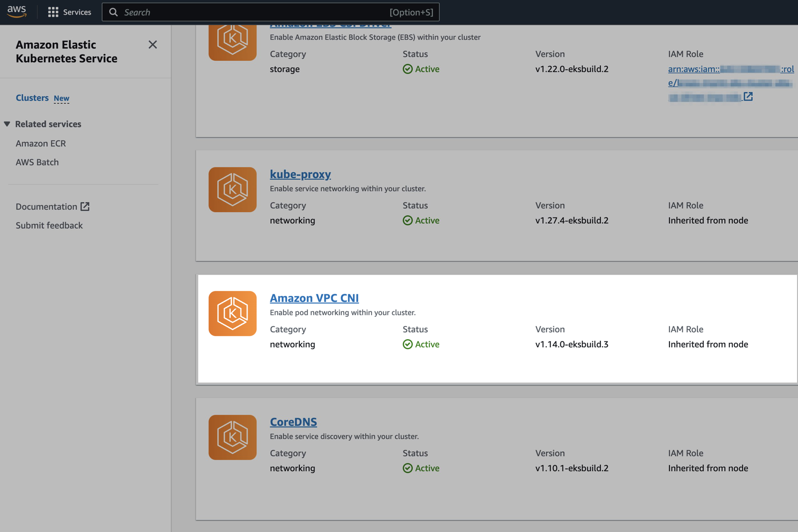
Task: Click the kube-proxy Kubernetes add-on icon
Action: pos(232,189)
